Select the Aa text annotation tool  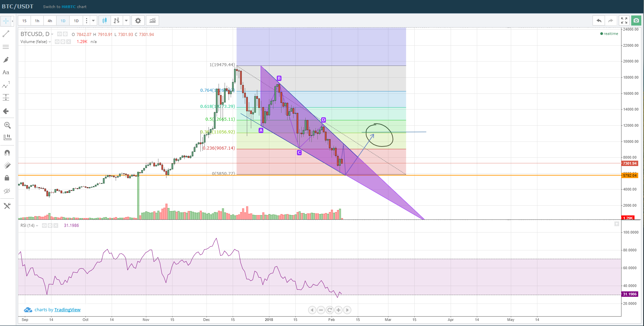[6, 72]
